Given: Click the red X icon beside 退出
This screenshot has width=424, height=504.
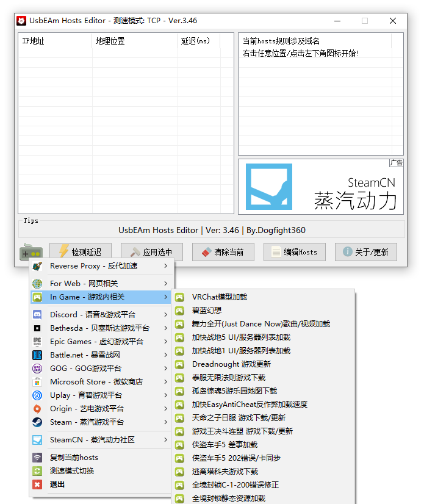Looking at the screenshot, I should (37, 484).
